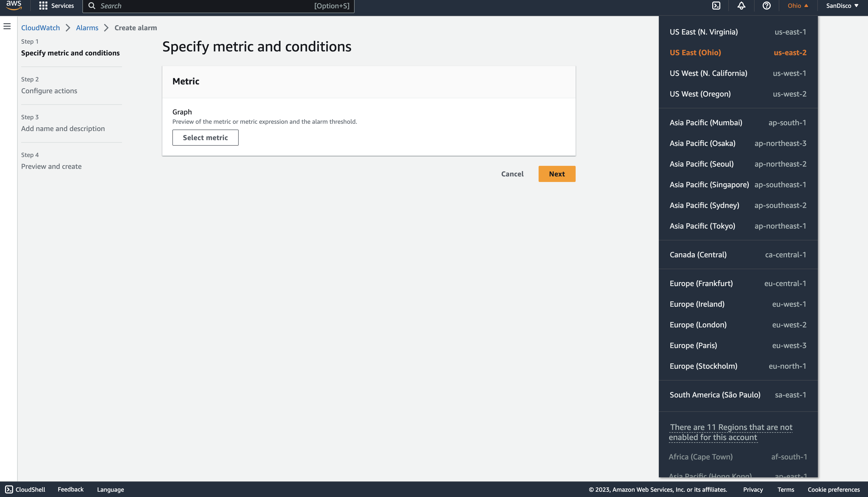Open the SanDisco account dropdown
Screen dimensions: 868x497
(x=842, y=6)
